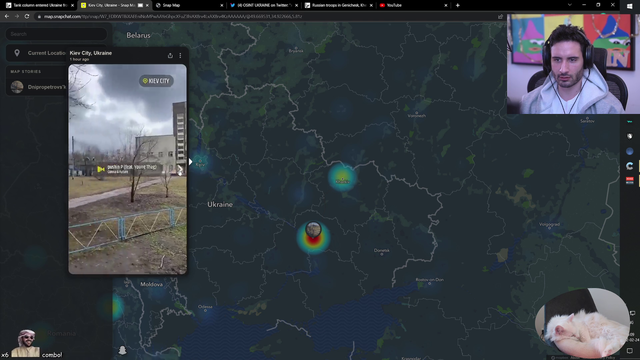Close the OSINT UKRAINE Twitter tab
Image resolution: width=640 pixels, height=360 pixels.
297,5
